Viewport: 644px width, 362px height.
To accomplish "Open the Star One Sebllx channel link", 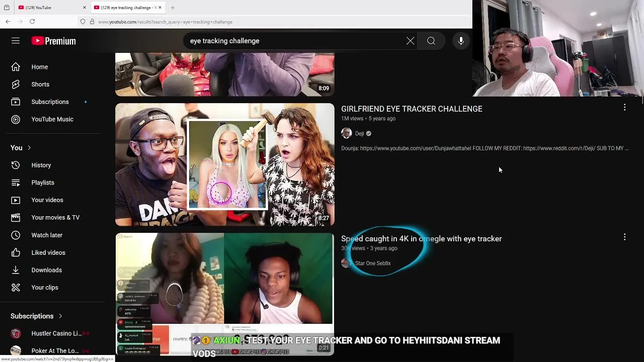I will 373,263.
